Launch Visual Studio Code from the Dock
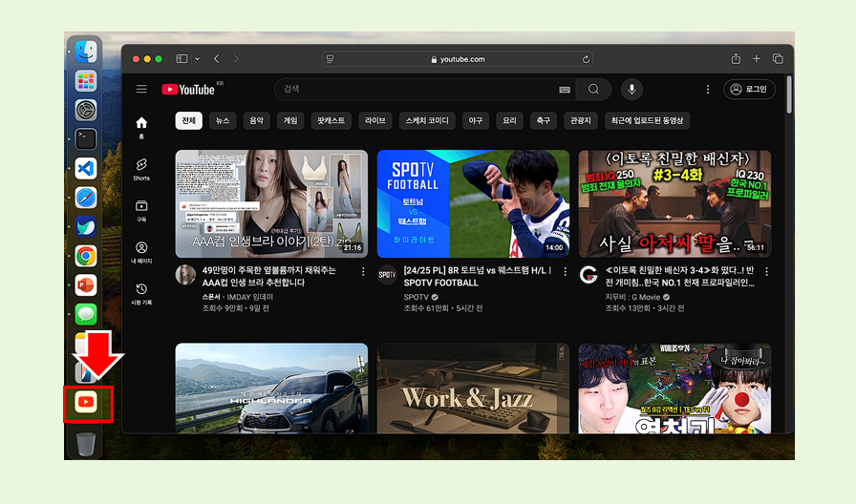The width and height of the screenshot is (856, 504). click(86, 169)
